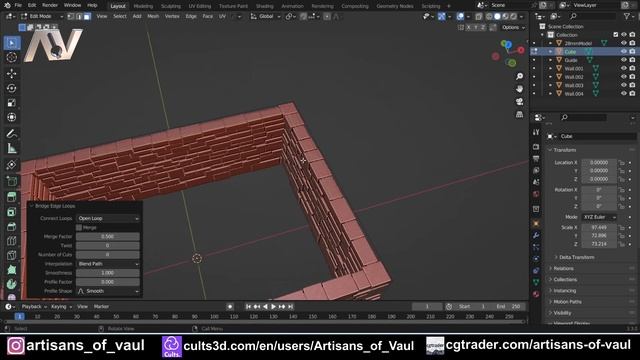Switch to face select mode
The width and height of the screenshot is (640, 360).
pos(87,16)
